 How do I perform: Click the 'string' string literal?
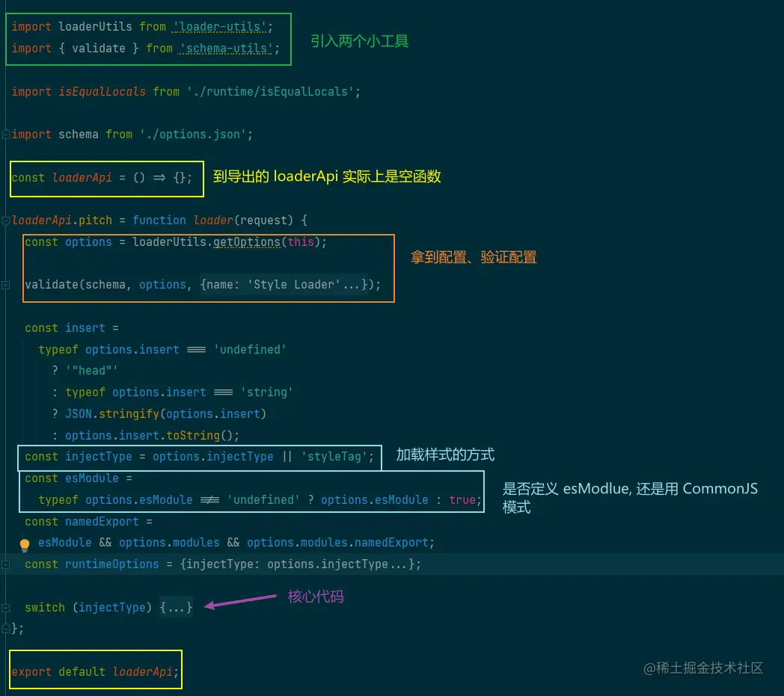266,392
